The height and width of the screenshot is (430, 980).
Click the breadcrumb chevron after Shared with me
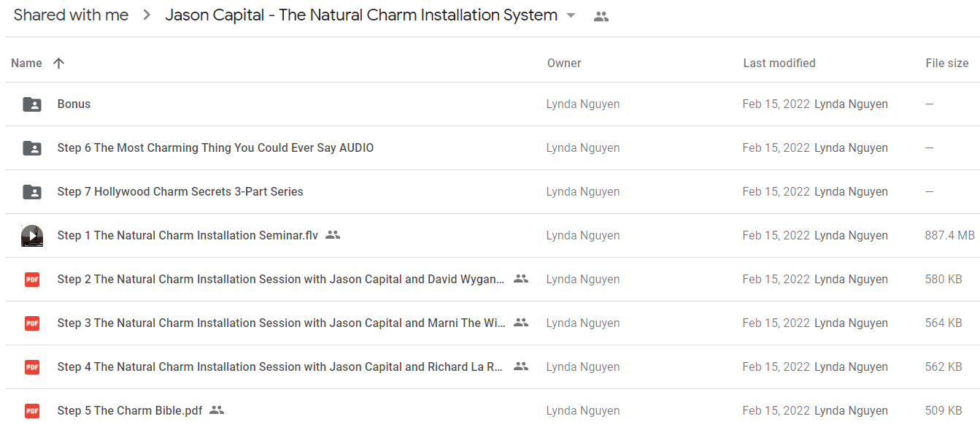click(147, 15)
